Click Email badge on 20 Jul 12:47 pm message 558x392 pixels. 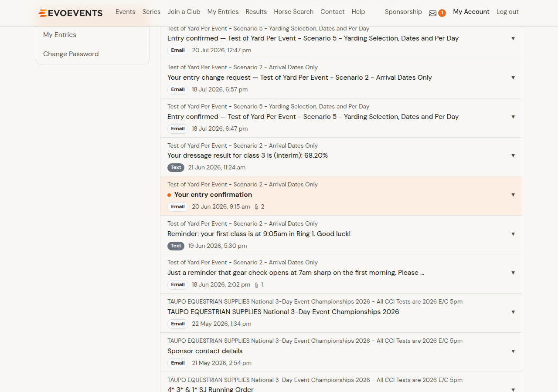178,51
